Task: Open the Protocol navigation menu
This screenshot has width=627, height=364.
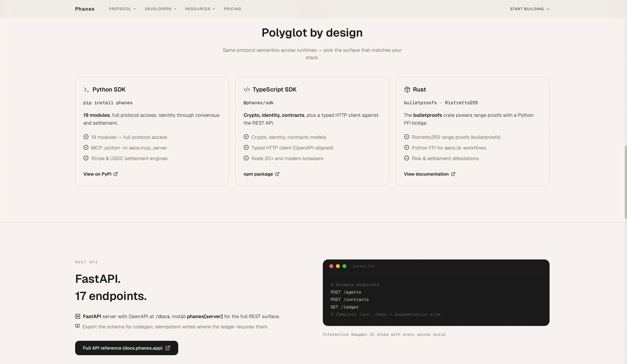Action: tap(122, 9)
